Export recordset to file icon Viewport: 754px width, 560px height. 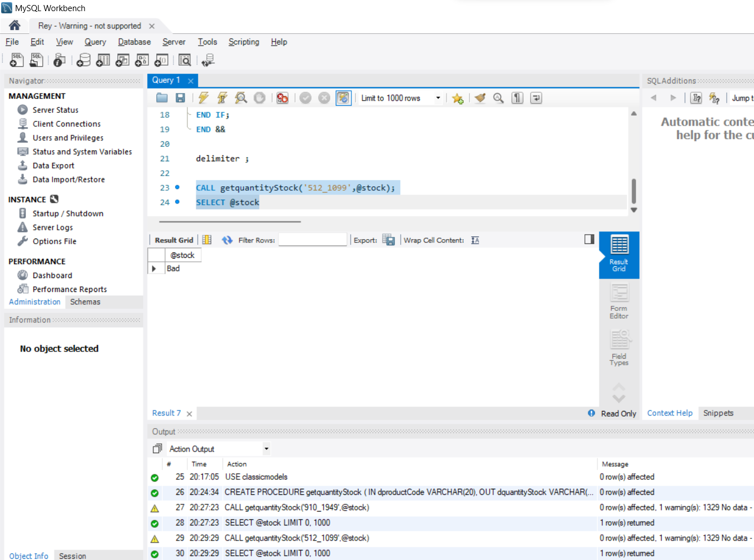coord(389,240)
